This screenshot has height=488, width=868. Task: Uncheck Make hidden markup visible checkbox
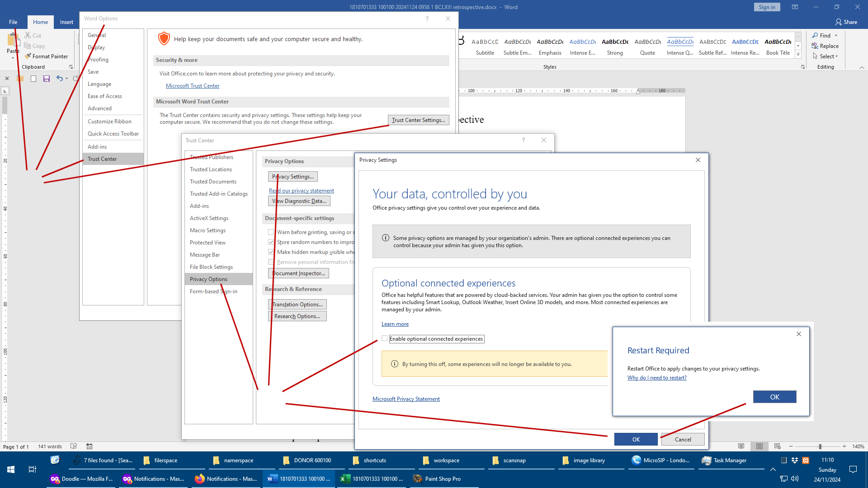tap(271, 252)
